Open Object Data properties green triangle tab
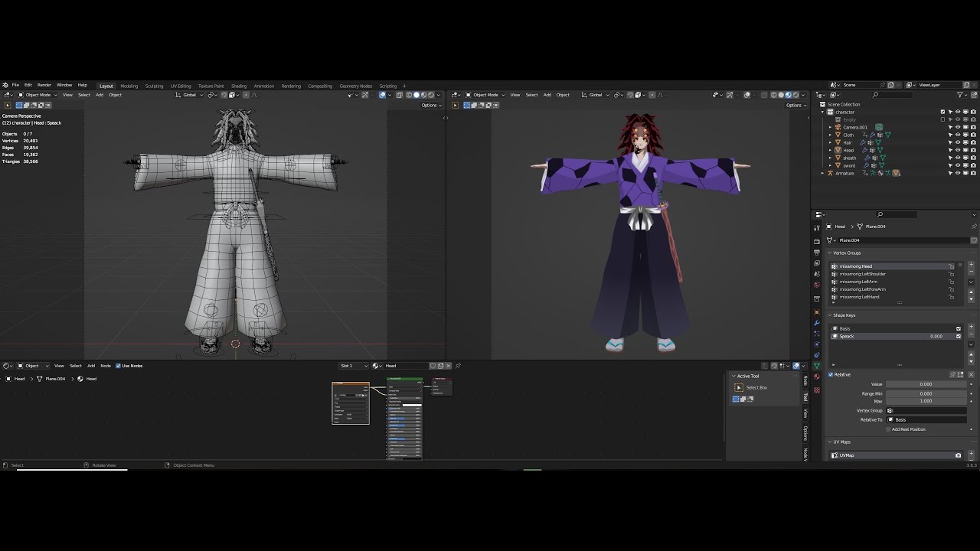The width and height of the screenshot is (980, 551). [817, 366]
